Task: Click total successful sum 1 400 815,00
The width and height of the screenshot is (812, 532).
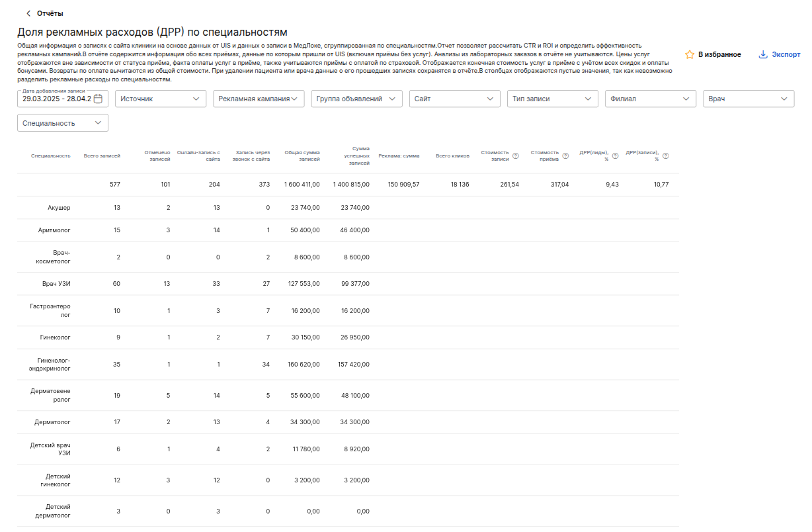Action: point(351,185)
